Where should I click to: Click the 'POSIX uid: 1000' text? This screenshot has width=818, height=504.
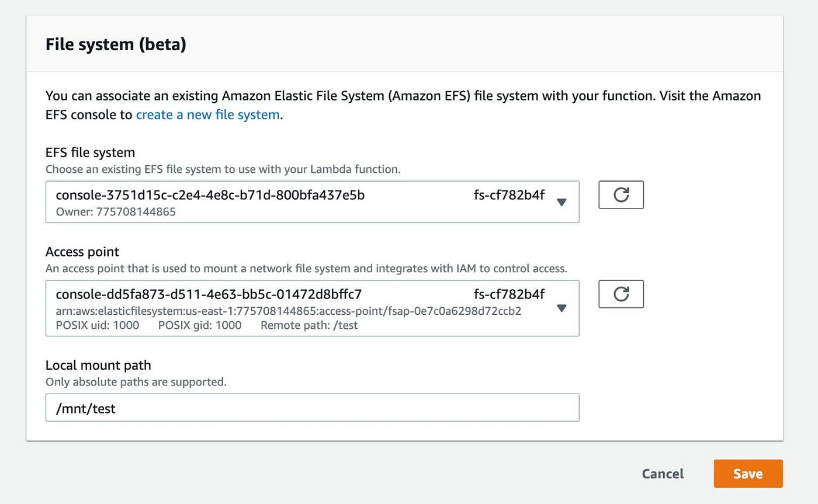pos(98,325)
